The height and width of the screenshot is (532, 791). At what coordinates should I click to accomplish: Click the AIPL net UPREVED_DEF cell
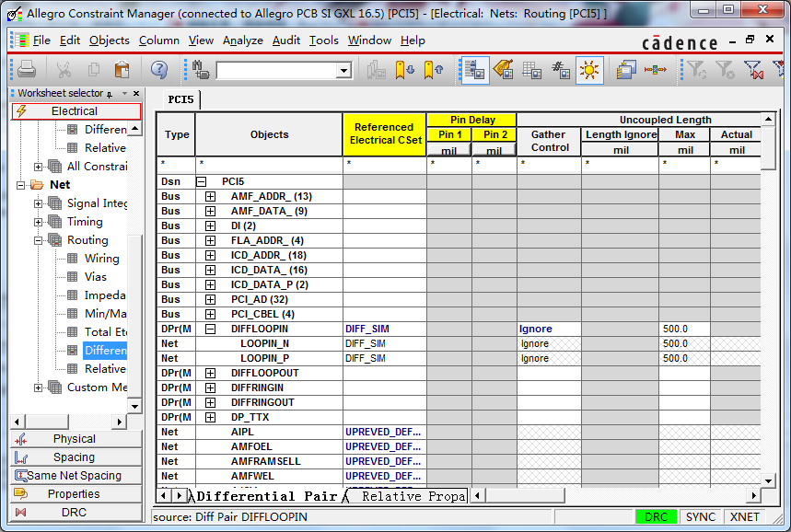384,433
